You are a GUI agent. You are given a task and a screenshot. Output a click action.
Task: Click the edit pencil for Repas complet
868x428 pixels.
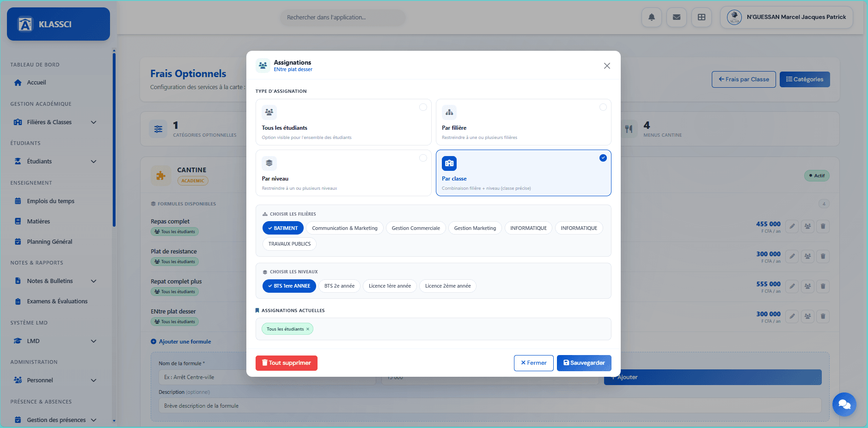(x=792, y=226)
